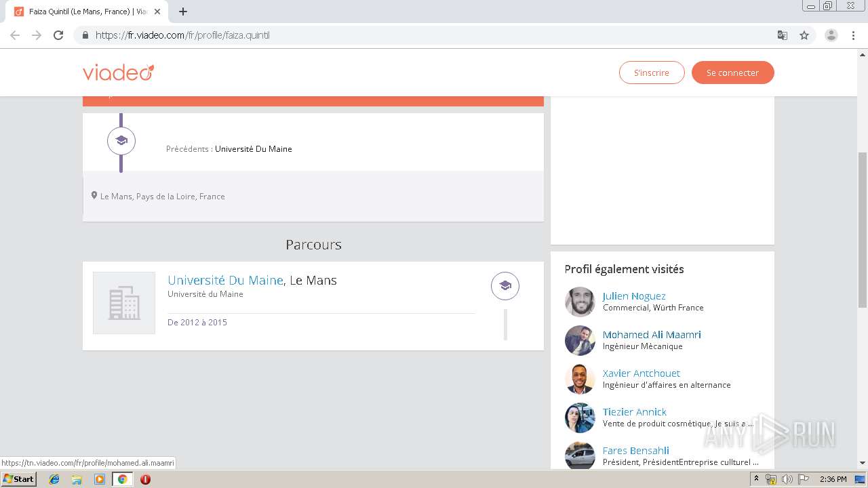The width and height of the screenshot is (868, 488).
Task: Open the Université Du Maine link
Action: [225, 280]
